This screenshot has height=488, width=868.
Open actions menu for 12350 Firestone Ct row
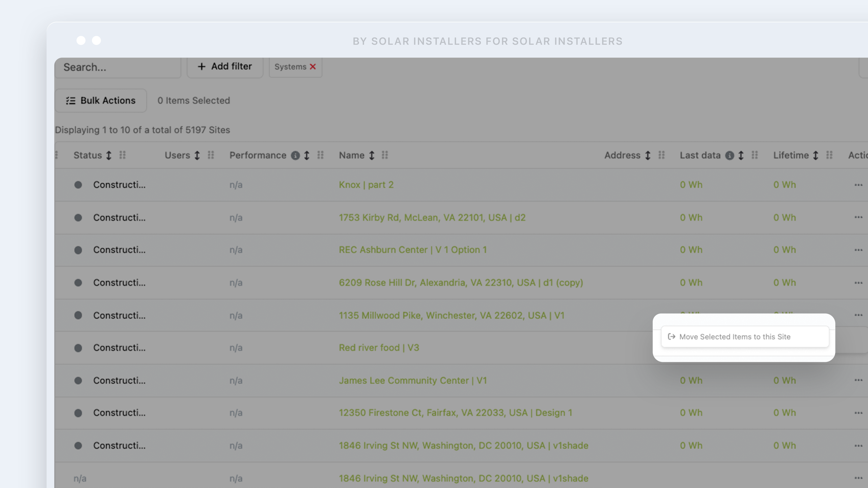coord(858,413)
